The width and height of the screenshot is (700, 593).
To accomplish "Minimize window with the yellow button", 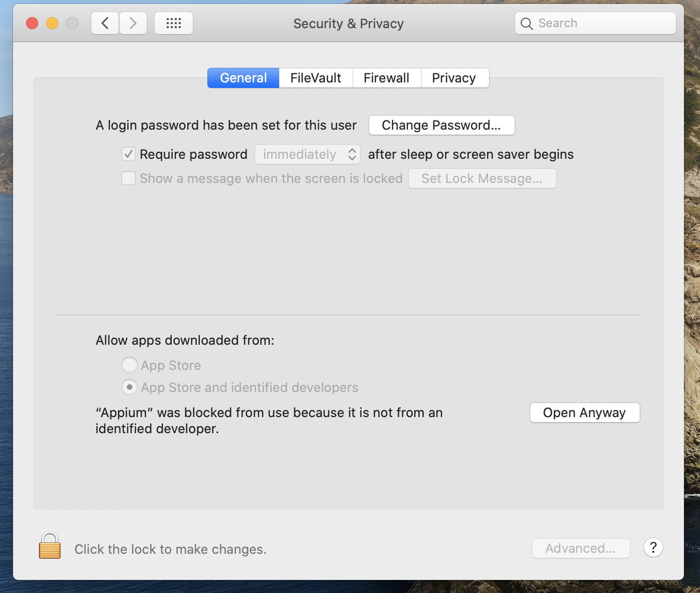I will click(x=52, y=23).
